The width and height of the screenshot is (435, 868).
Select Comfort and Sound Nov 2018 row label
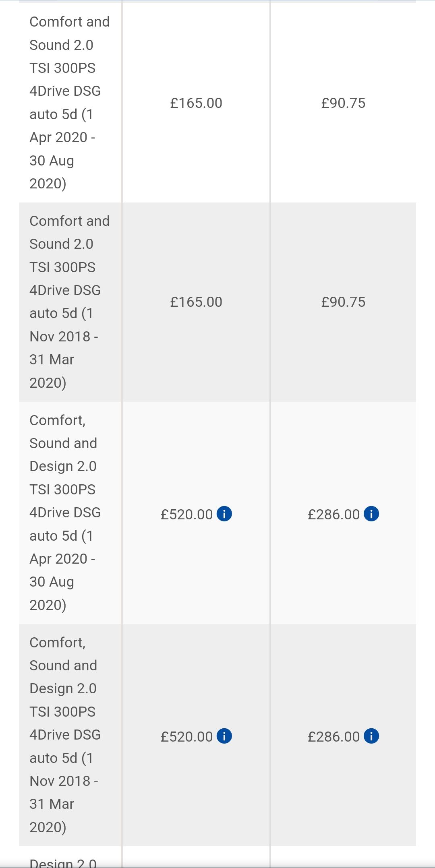click(69, 302)
